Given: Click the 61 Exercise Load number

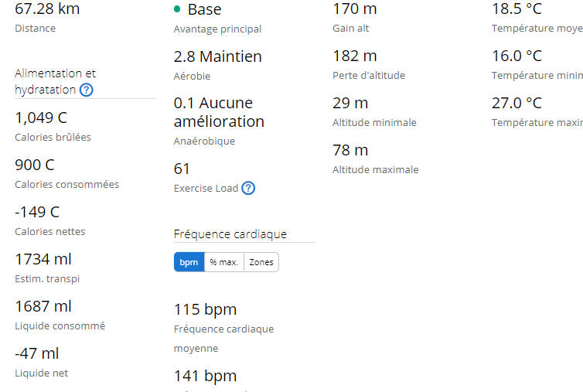Looking at the screenshot, I should tap(182, 169).
